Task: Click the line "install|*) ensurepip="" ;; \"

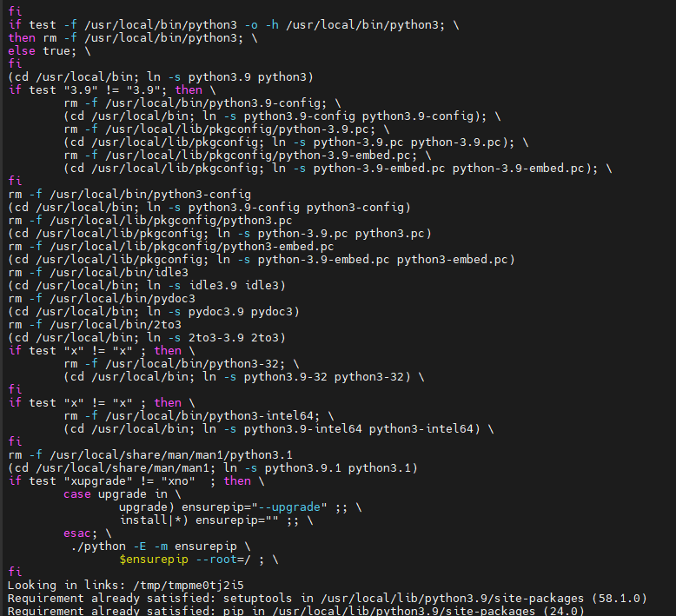Action: [x=216, y=520]
